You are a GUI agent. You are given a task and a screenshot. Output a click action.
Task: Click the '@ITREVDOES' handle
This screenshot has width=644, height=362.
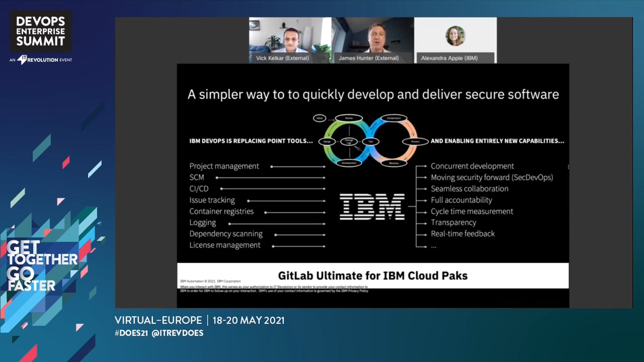click(177, 333)
